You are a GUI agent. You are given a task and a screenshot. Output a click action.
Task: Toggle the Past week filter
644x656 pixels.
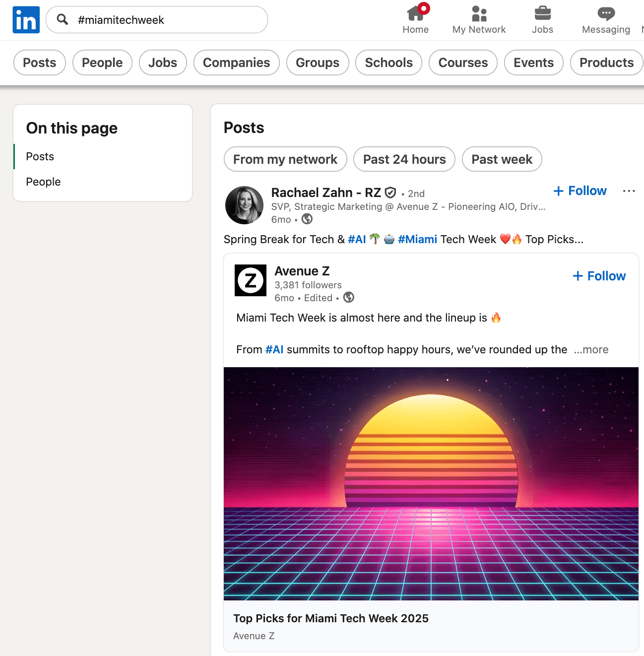click(502, 159)
